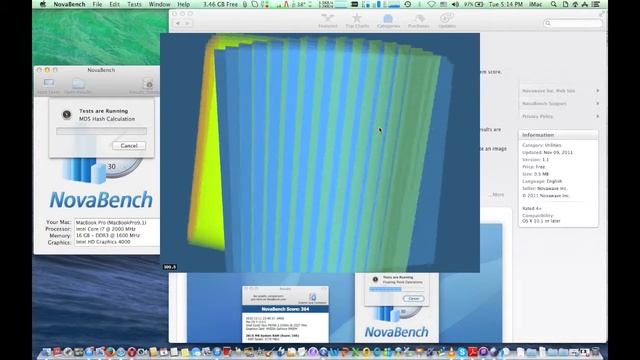Open VLC from the Dock

tap(451, 351)
